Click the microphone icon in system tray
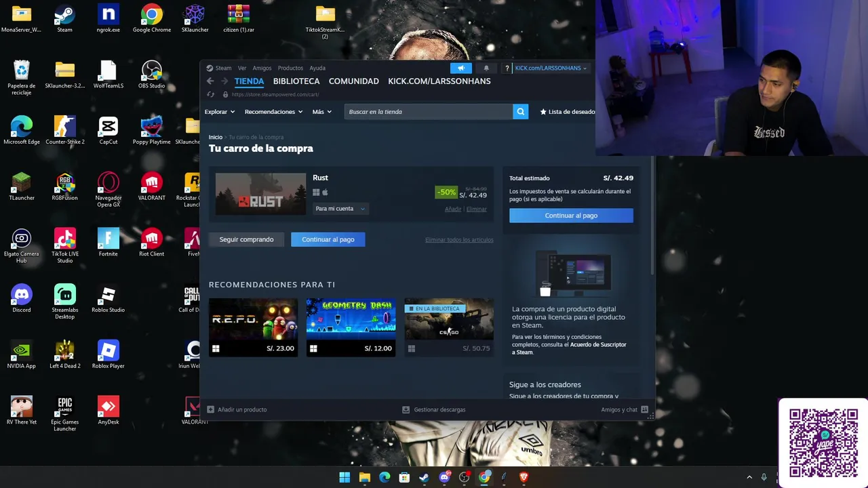Viewport: 868px width, 488px height. pos(764,477)
